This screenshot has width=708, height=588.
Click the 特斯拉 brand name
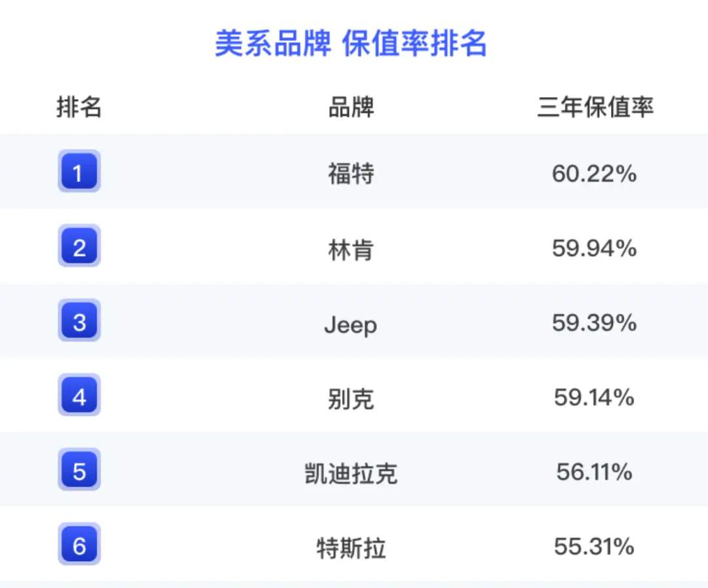[x=351, y=548]
